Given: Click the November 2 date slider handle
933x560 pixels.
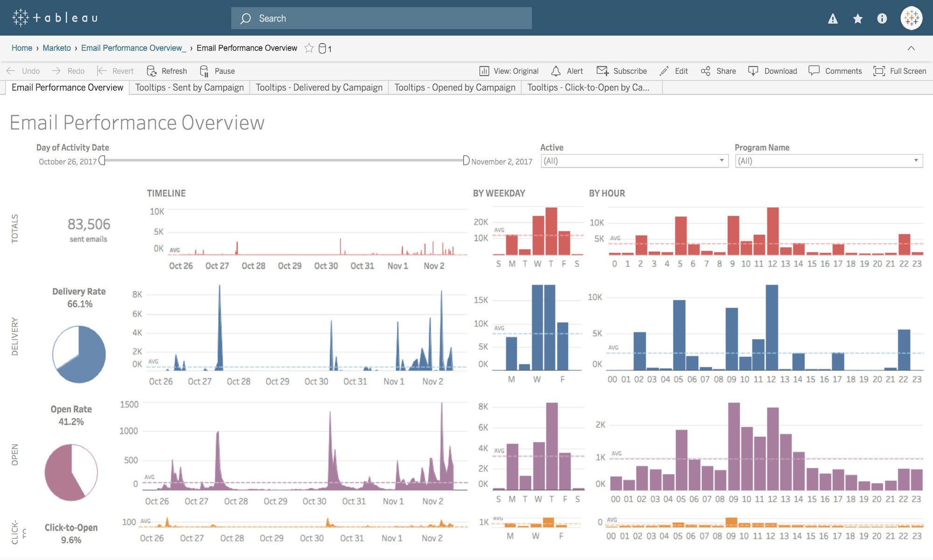Looking at the screenshot, I should [466, 160].
